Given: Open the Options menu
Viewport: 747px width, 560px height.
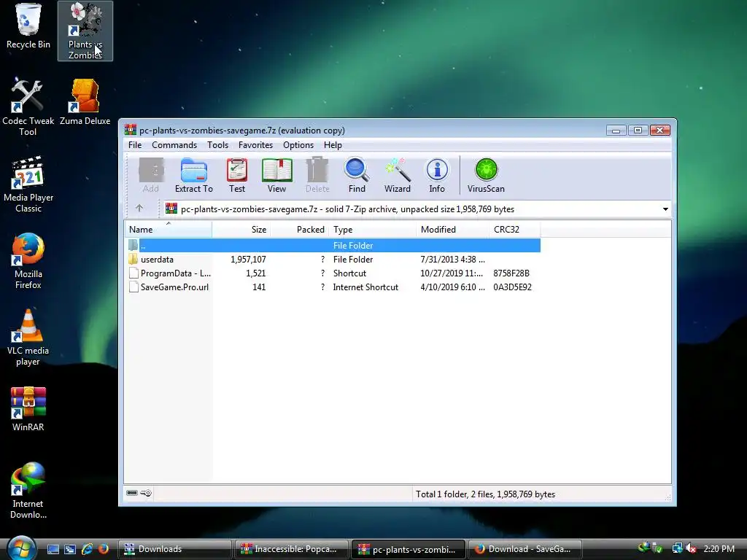Looking at the screenshot, I should pos(298,145).
